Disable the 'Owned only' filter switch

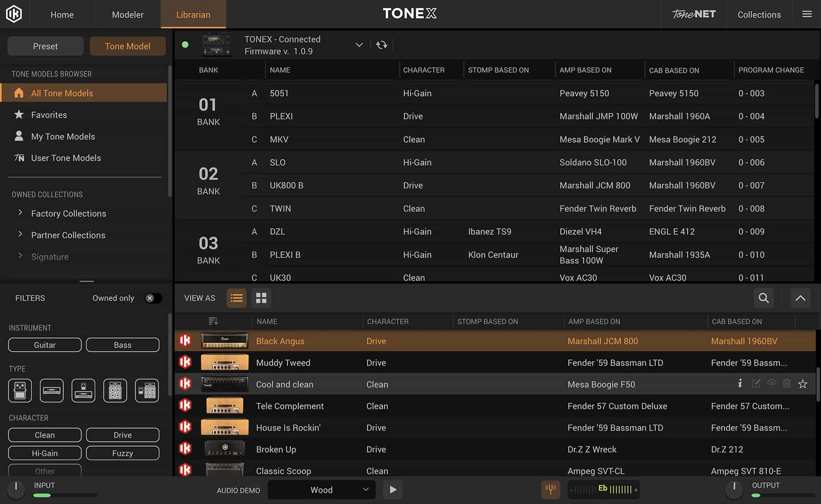tap(153, 298)
